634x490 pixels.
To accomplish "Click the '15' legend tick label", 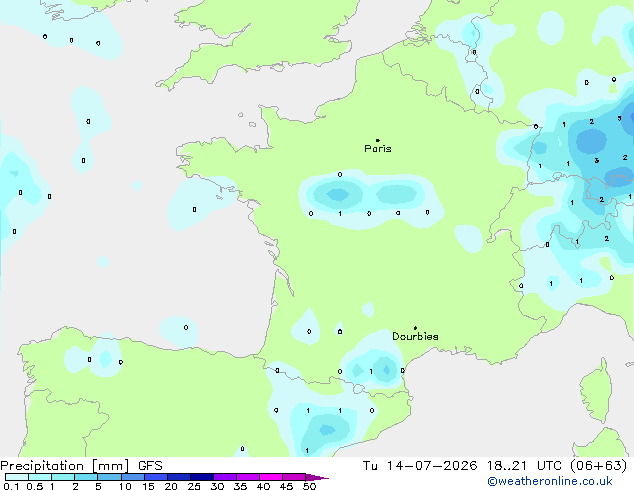I will [148, 486].
